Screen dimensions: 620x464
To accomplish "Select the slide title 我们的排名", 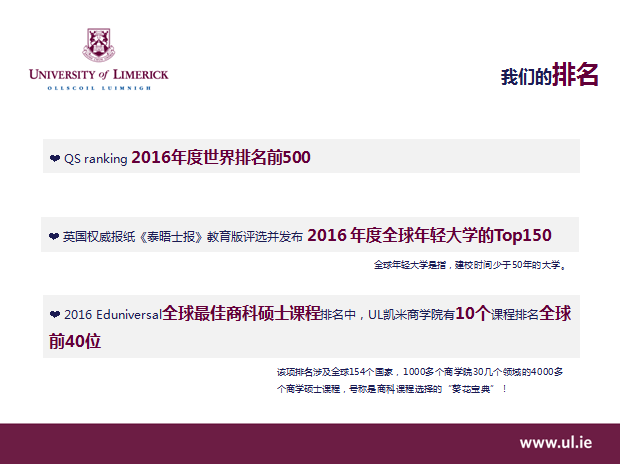I will coord(549,75).
